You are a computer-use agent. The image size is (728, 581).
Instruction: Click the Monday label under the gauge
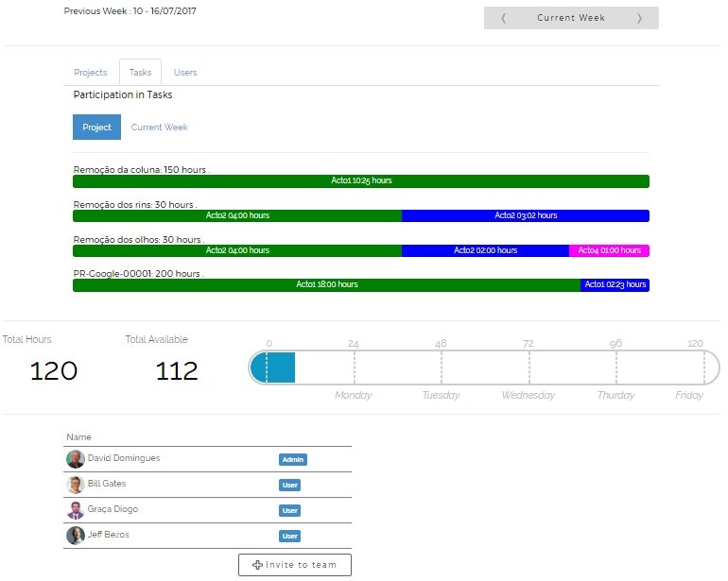(354, 395)
